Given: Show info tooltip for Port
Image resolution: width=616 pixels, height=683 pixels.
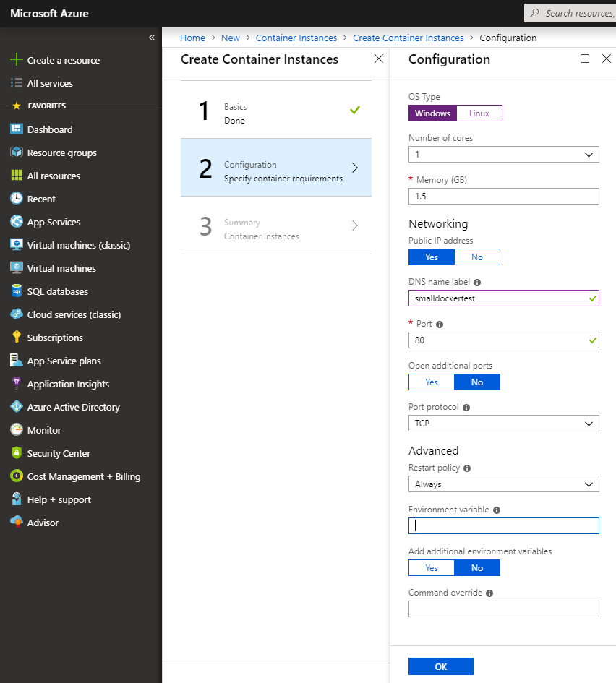Looking at the screenshot, I should pyautogui.click(x=440, y=324).
